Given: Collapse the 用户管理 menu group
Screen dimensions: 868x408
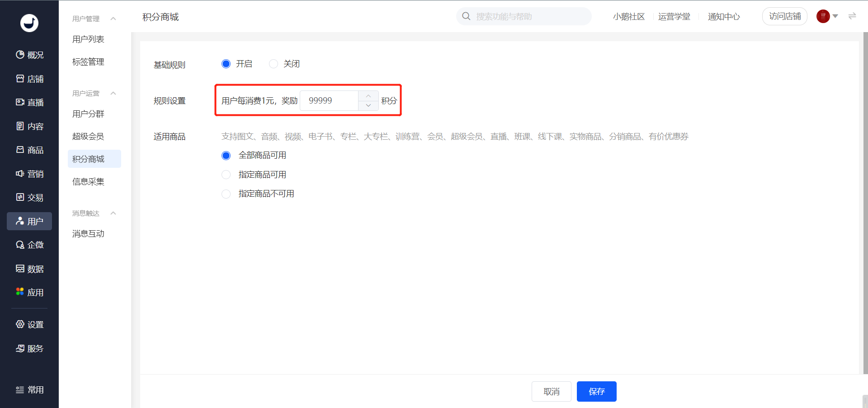Looking at the screenshot, I should pos(113,19).
